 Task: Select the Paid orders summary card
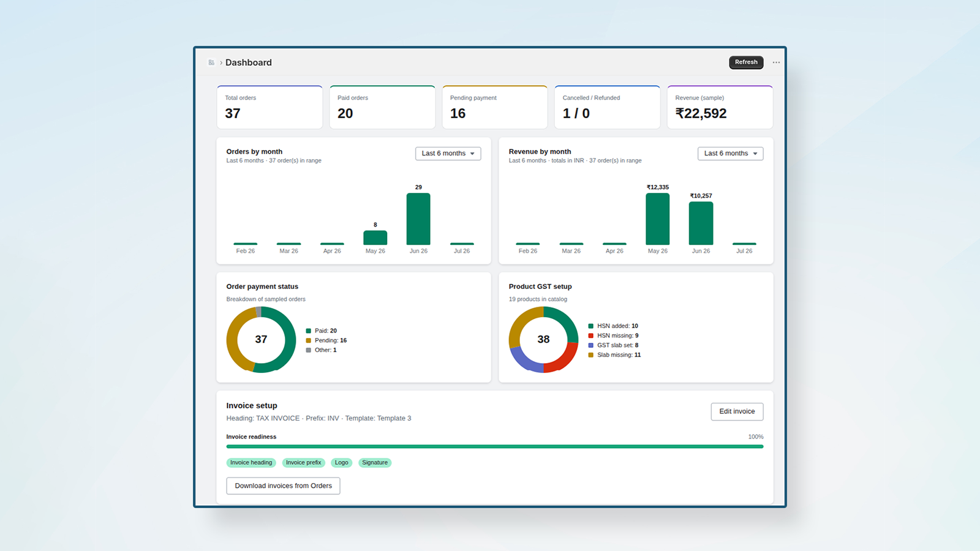pos(382,107)
